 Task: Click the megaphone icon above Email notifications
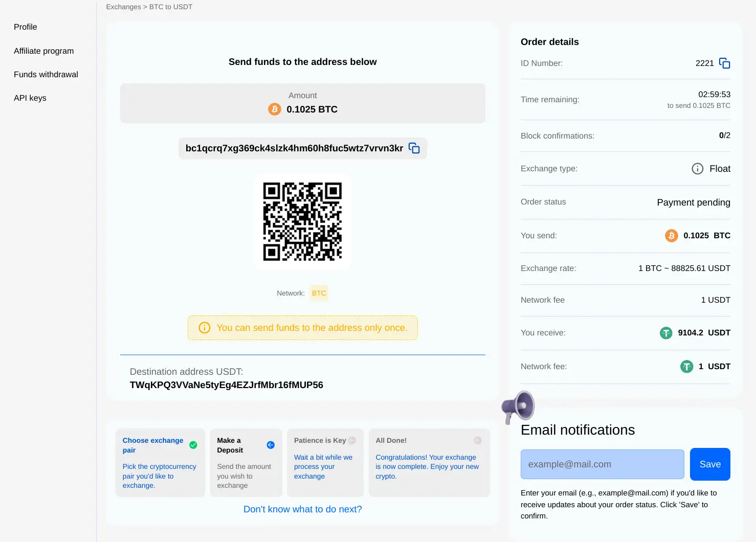coord(518,407)
